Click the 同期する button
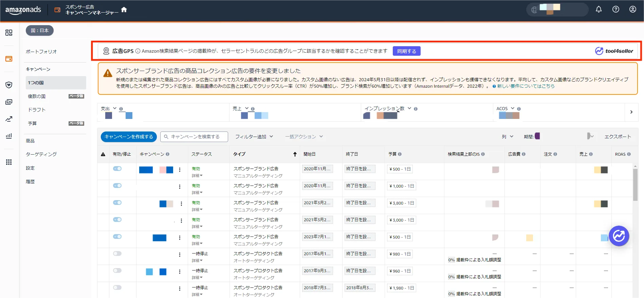Image resolution: width=644 pixels, height=298 pixels. [407, 51]
